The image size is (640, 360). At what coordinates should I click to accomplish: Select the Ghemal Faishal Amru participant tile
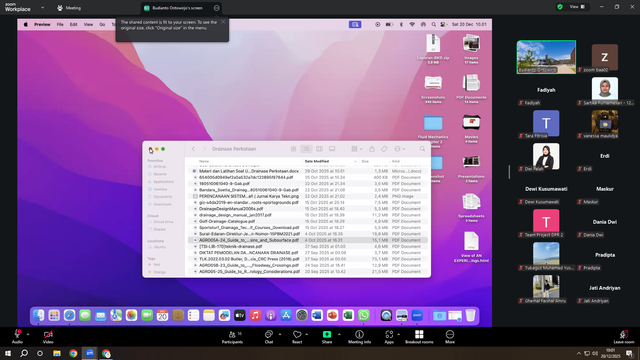coord(546,288)
